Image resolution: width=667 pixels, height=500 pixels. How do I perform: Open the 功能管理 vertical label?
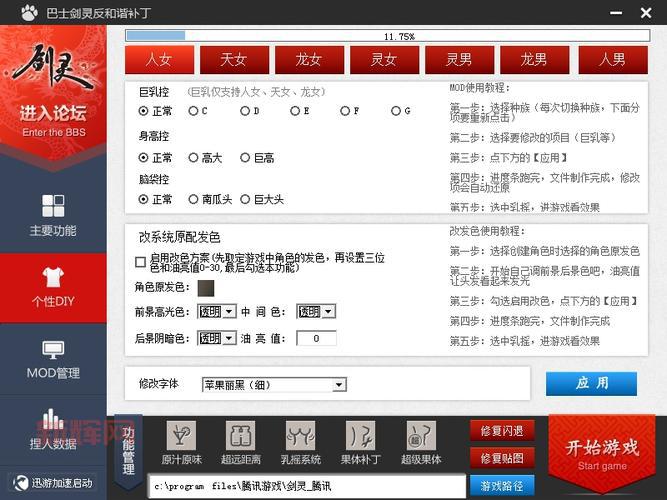point(128,451)
